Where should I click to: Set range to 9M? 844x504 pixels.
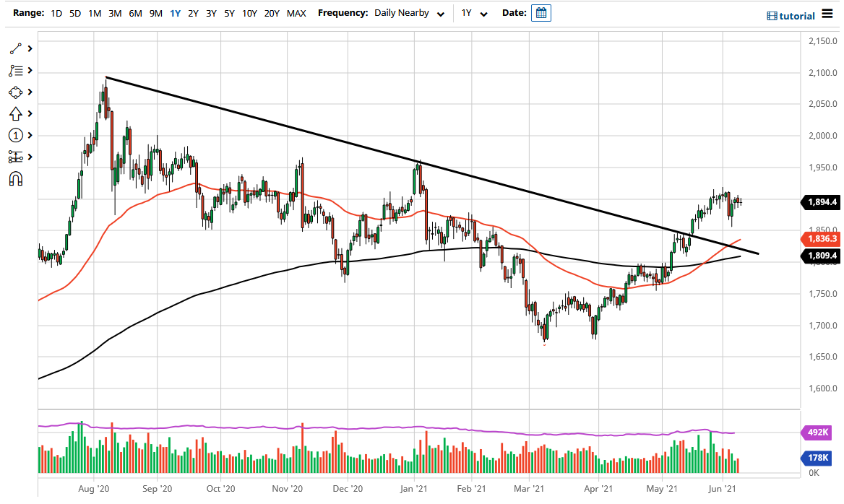[155, 14]
